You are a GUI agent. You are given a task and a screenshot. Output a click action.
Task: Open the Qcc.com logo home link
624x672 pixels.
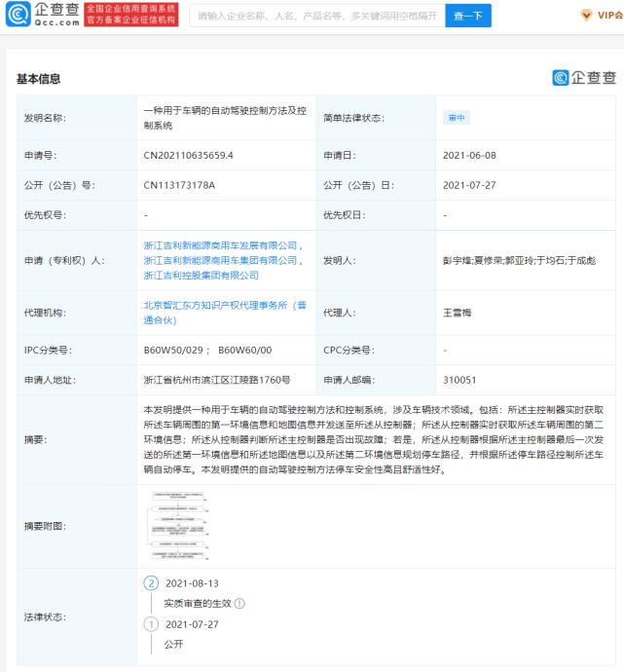point(43,15)
